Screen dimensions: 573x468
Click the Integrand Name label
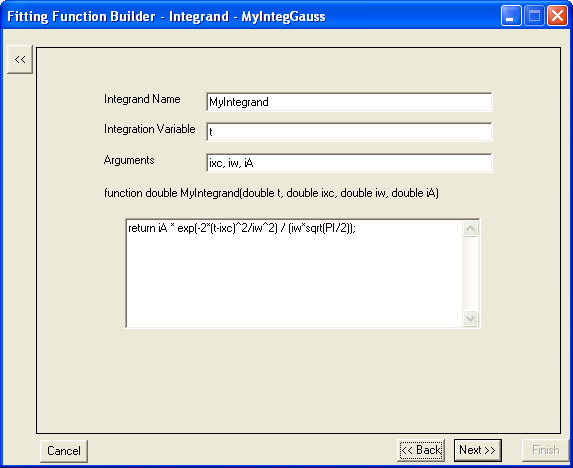point(142,99)
